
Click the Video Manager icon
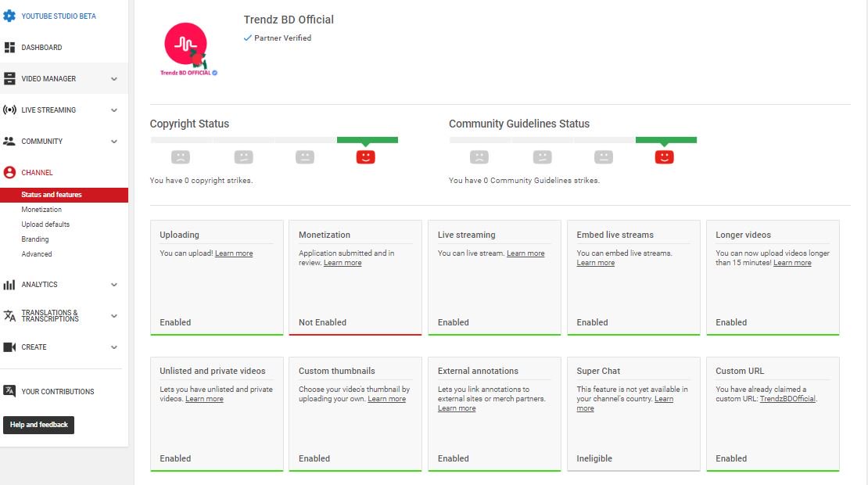(x=9, y=79)
